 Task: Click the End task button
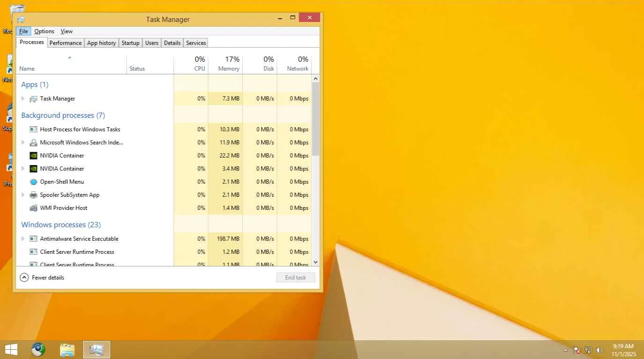point(296,278)
